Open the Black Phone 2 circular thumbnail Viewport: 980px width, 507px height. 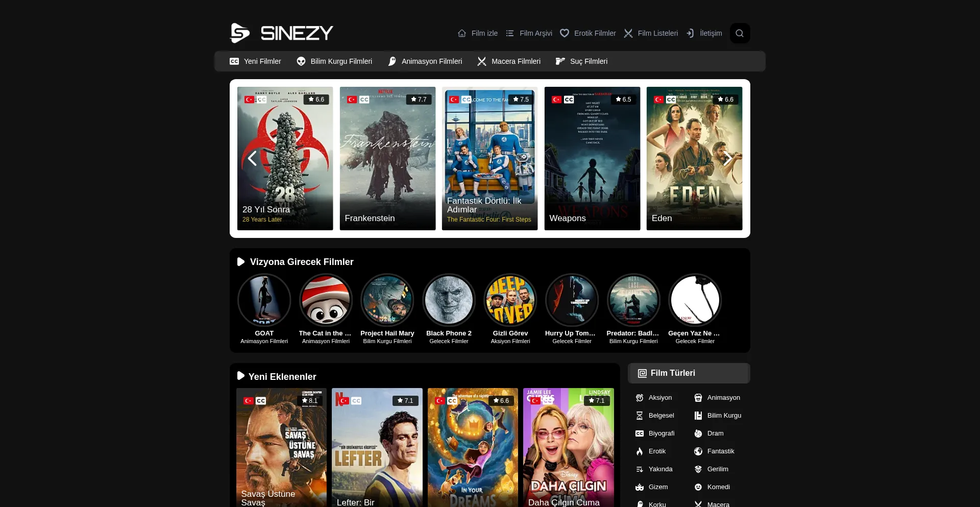point(449,300)
